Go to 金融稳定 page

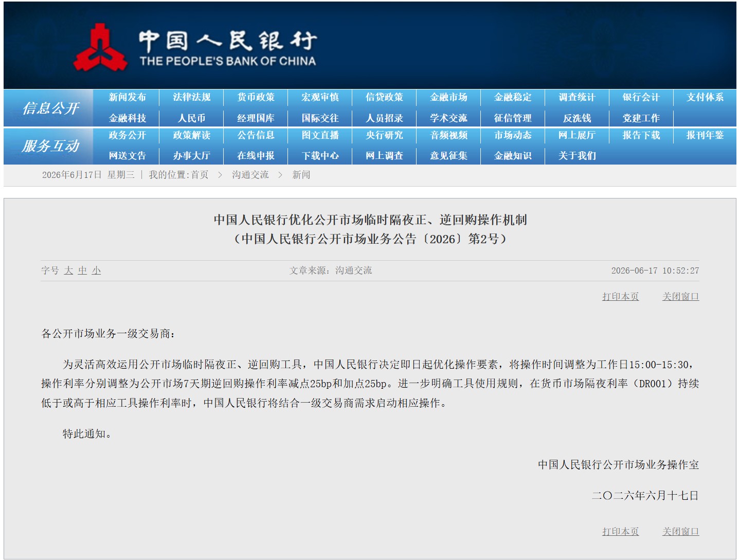click(x=513, y=97)
